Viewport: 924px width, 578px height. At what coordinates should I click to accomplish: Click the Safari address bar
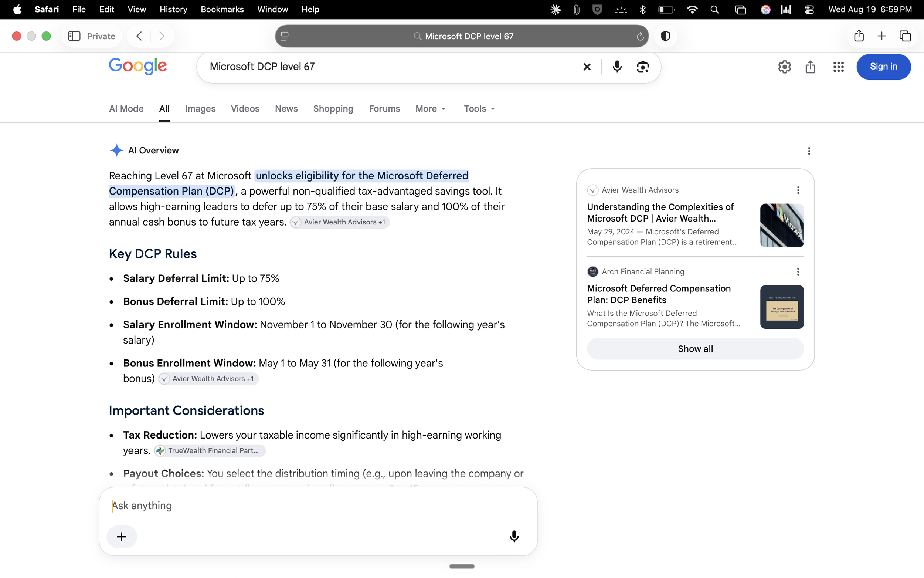coord(462,36)
